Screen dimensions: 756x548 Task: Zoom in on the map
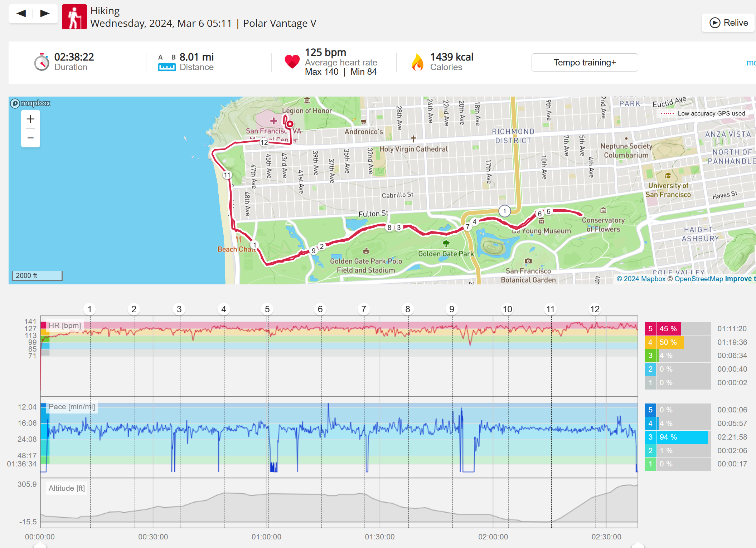(x=31, y=119)
